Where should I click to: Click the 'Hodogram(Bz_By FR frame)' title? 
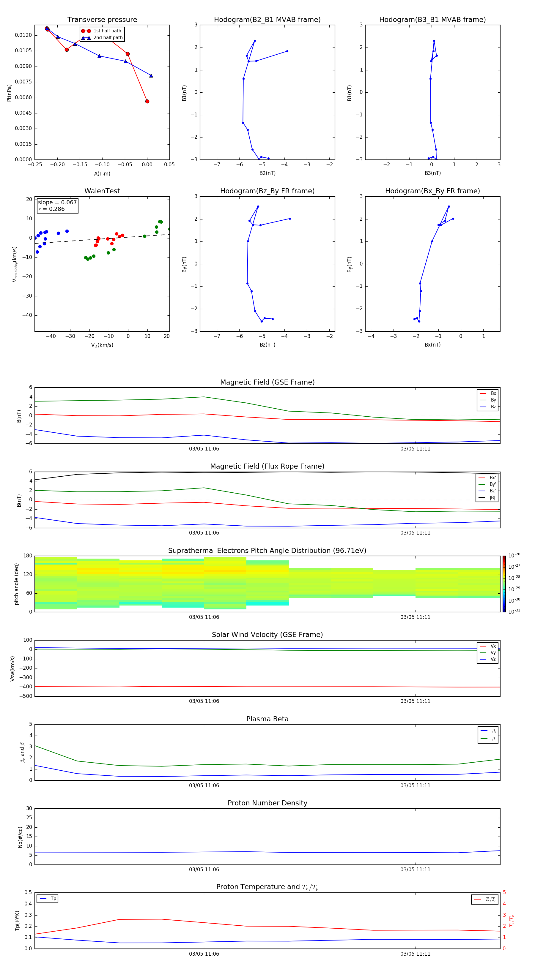[267, 191]
